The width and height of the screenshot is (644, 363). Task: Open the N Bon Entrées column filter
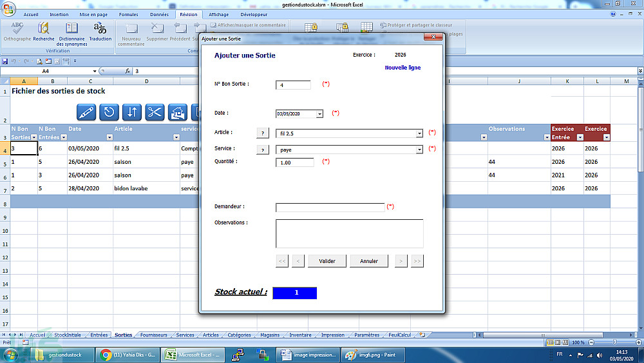coord(64,137)
